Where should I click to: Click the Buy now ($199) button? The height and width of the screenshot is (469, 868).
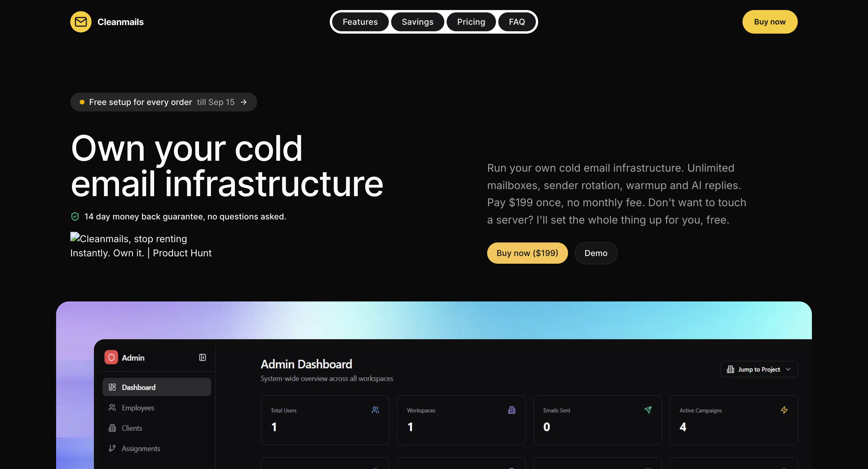(527, 253)
